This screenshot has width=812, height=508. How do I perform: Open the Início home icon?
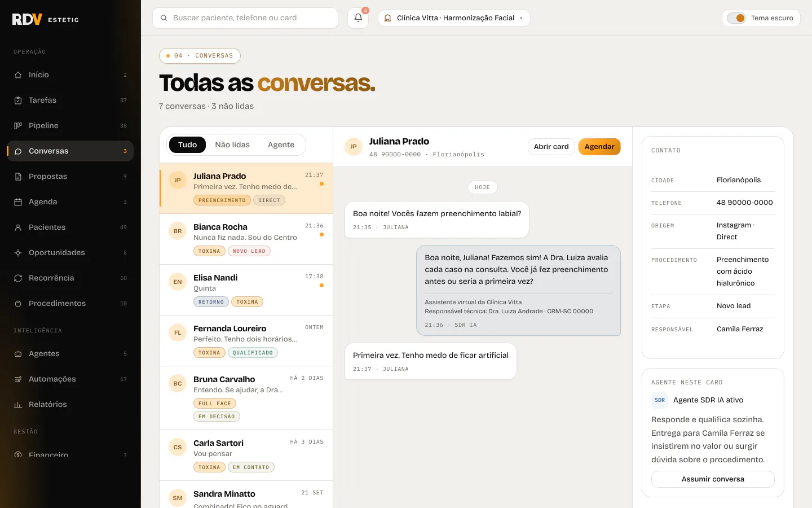pyautogui.click(x=18, y=75)
